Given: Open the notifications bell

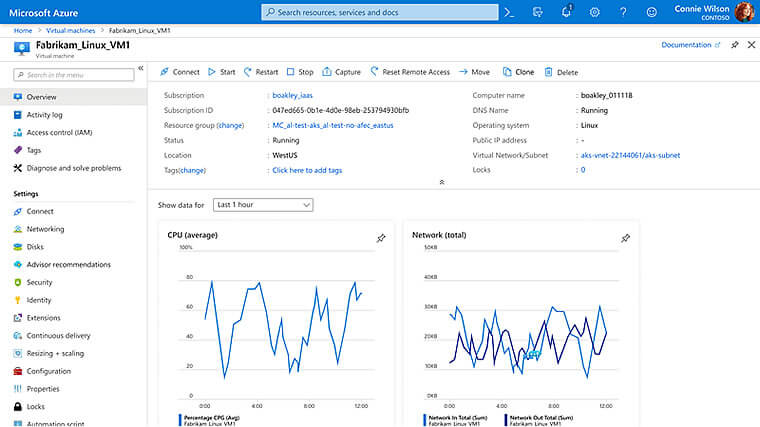Looking at the screenshot, I should point(566,12).
